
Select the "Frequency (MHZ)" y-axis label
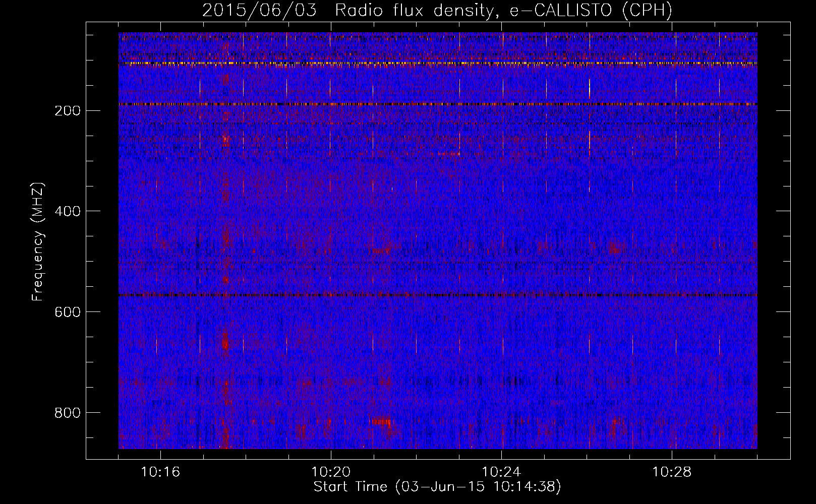pos(38,242)
